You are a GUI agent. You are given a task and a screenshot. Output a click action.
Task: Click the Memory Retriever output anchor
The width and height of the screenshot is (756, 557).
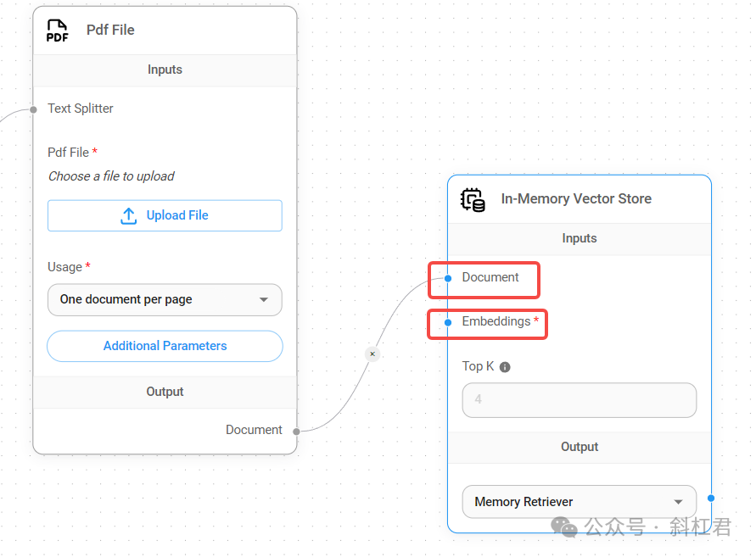(711, 499)
